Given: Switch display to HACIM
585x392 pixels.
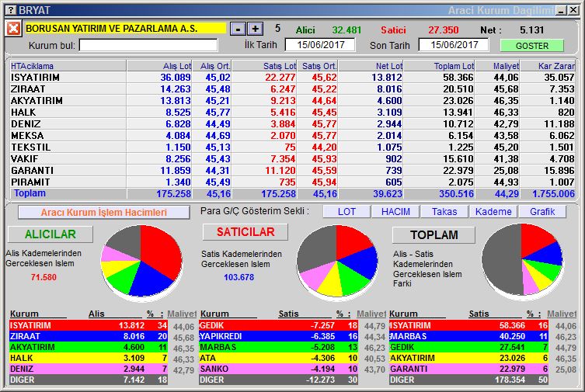Looking at the screenshot, I should 395,212.
